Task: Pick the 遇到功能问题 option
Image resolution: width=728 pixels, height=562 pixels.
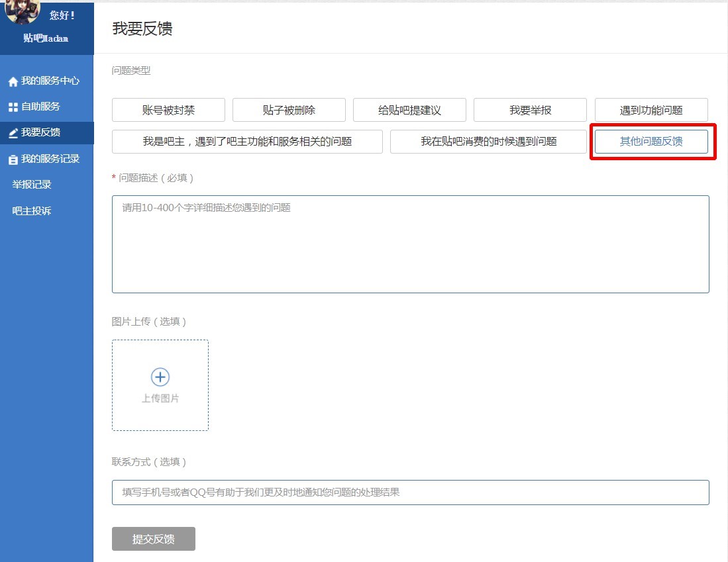Action: point(651,110)
